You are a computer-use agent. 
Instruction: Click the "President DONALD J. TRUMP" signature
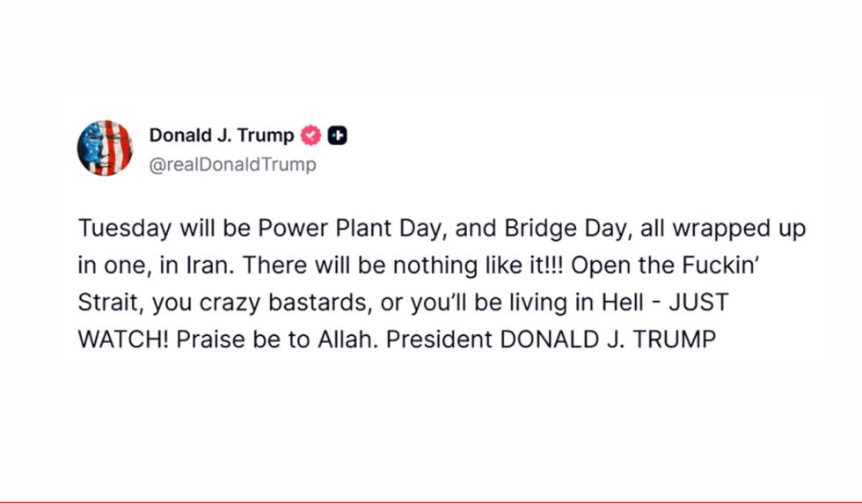click(552, 339)
